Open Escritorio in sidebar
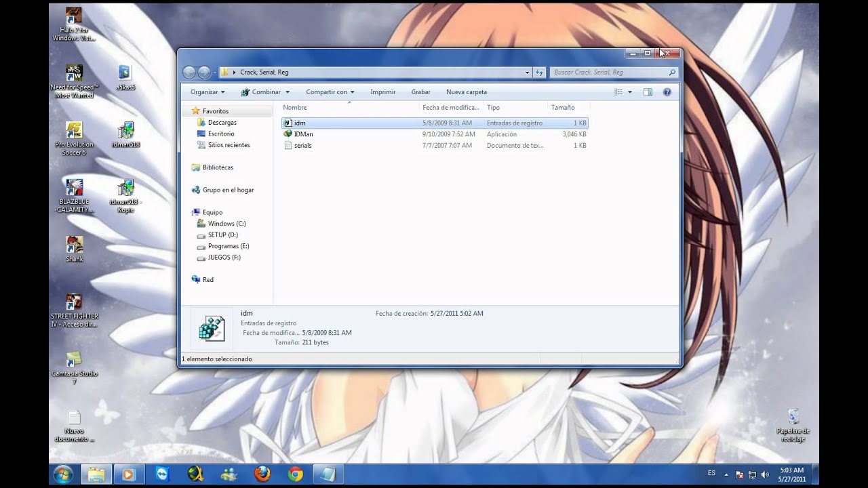This screenshot has width=868, height=488. click(x=221, y=134)
